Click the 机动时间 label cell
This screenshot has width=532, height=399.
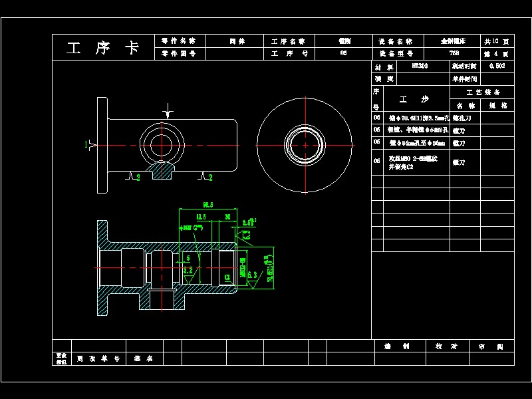(465, 66)
